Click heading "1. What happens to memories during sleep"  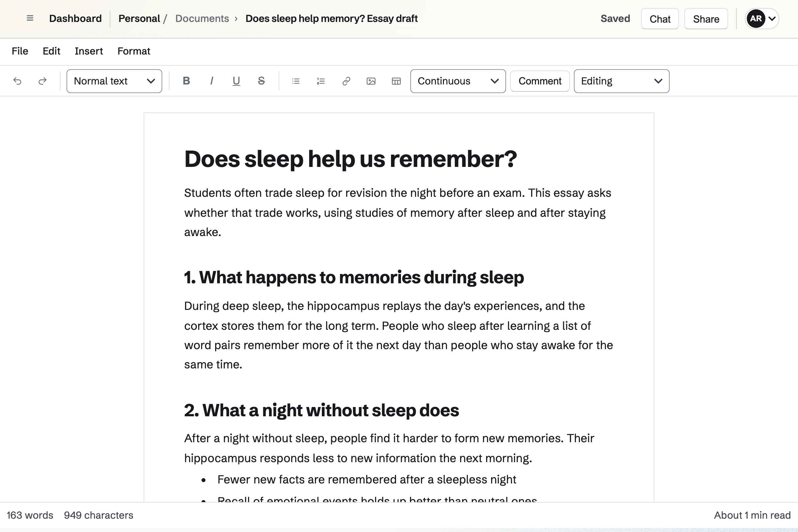click(354, 277)
